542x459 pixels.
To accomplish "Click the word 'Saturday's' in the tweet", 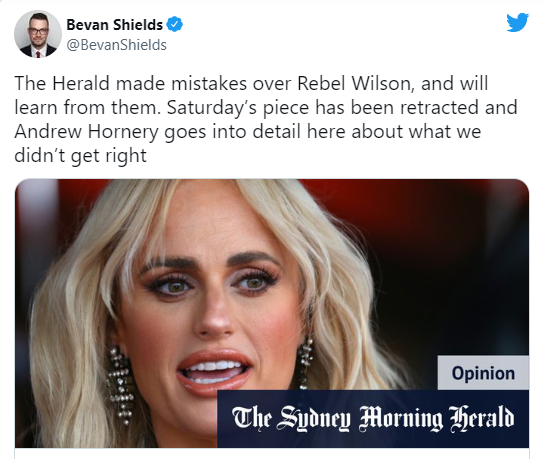I will click(x=212, y=108).
